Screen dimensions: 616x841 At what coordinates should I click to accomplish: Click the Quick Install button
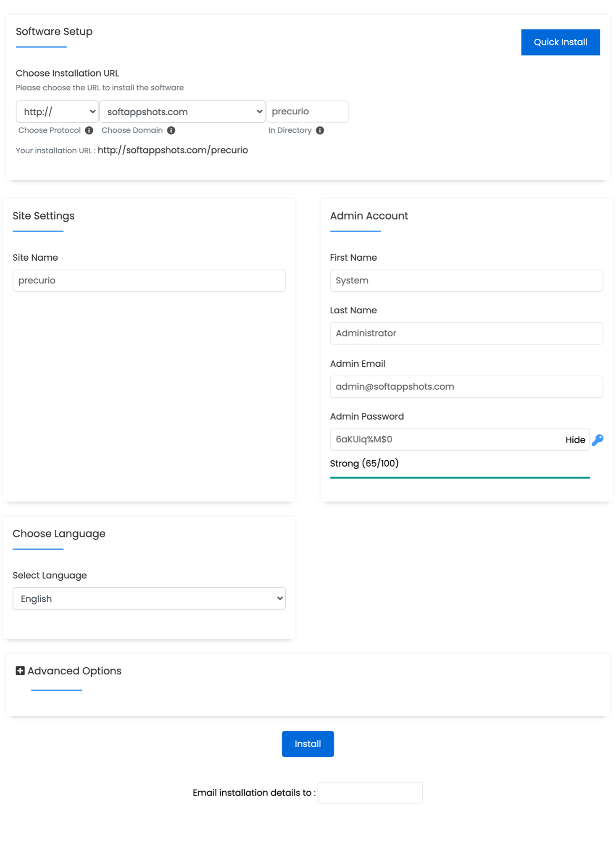(561, 42)
